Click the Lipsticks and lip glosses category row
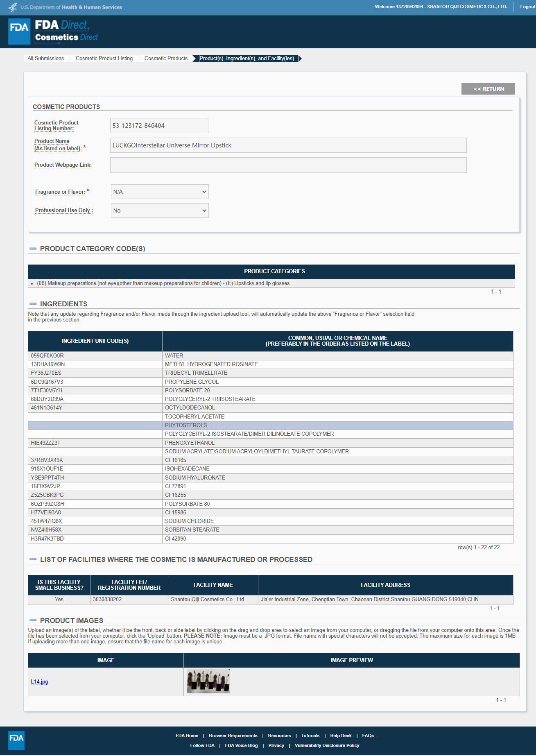 tap(271, 283)
